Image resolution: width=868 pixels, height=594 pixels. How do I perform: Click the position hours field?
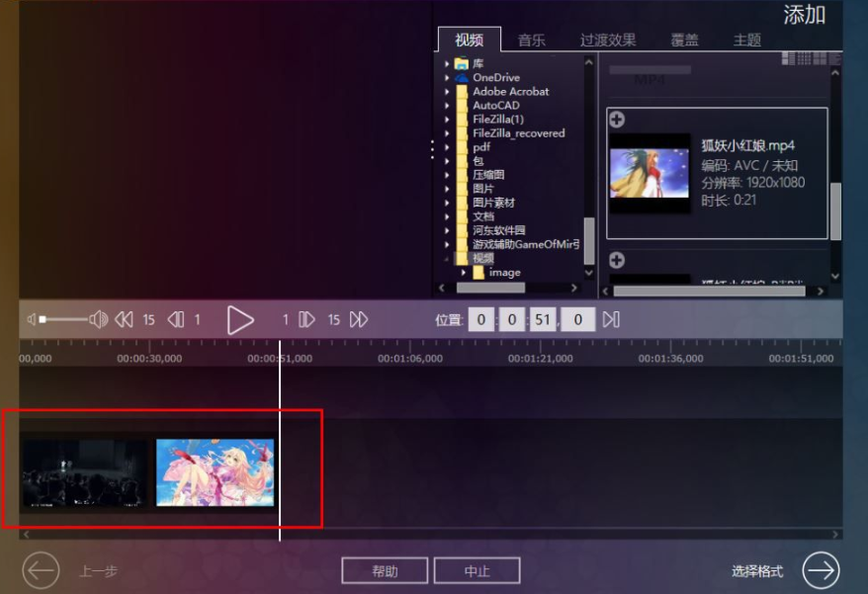pos(481,319)
